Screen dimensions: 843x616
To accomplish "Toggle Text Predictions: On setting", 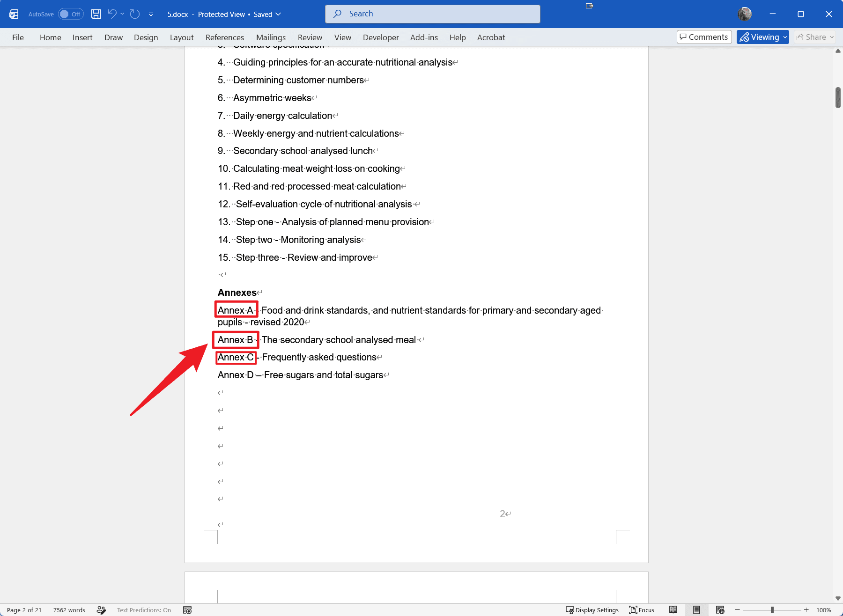I will 144,610.
